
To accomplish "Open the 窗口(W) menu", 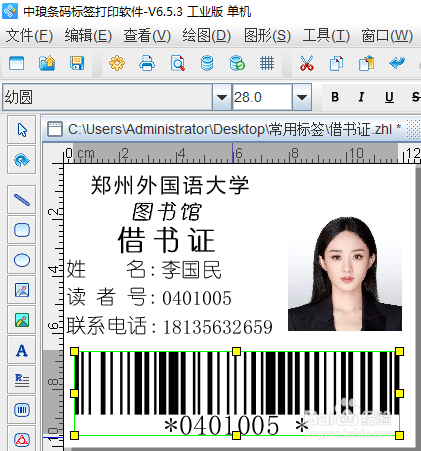I will [x=387, y=35].
